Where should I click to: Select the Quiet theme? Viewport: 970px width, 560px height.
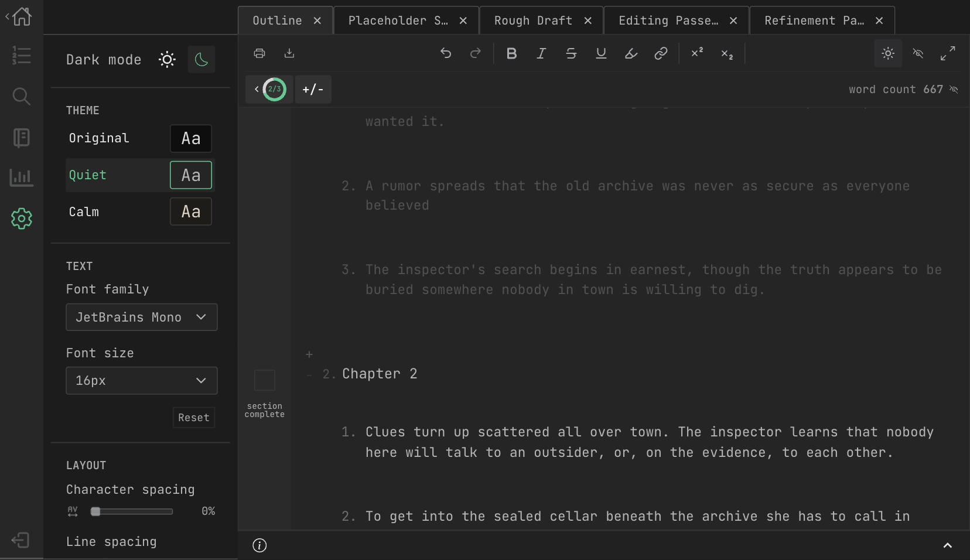(x=140, y=175)
